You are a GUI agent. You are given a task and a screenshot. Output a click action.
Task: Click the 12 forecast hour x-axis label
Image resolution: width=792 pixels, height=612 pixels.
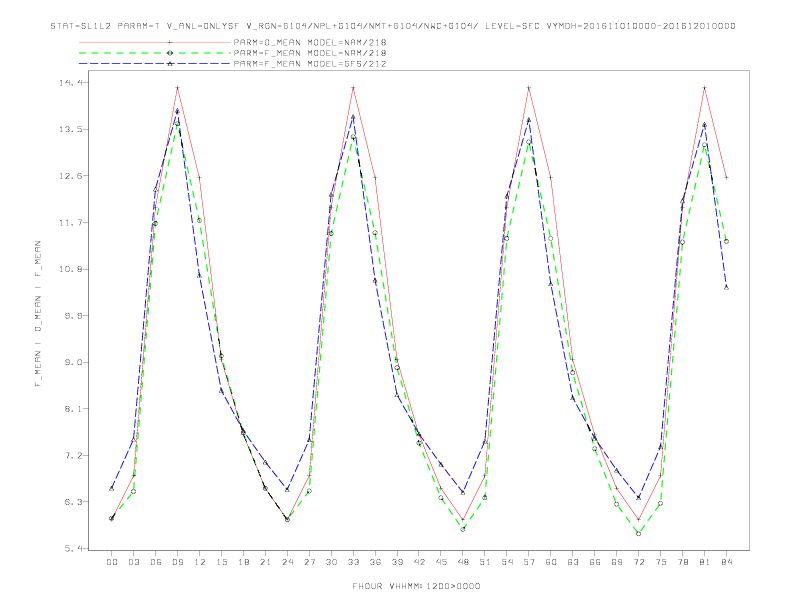click(x=200, y=562)
